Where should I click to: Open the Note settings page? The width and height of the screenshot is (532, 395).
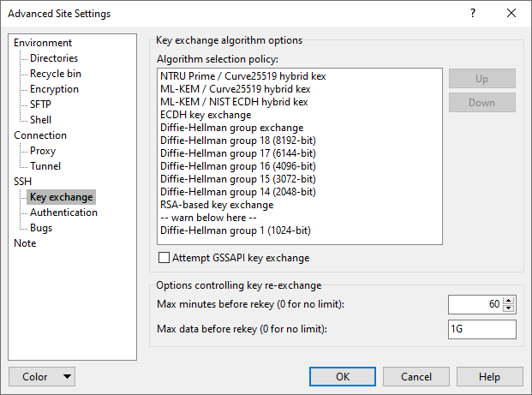[25, 243]
